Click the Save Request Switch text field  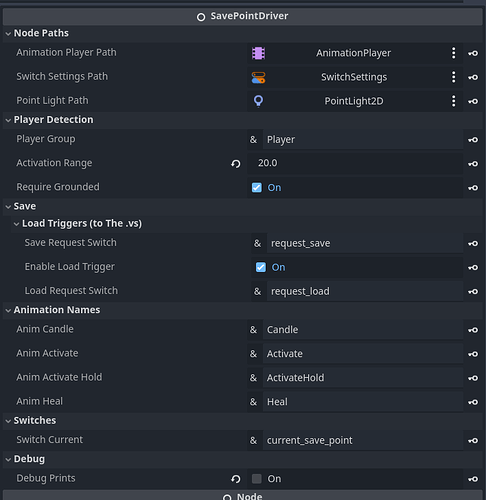(365, 243)
